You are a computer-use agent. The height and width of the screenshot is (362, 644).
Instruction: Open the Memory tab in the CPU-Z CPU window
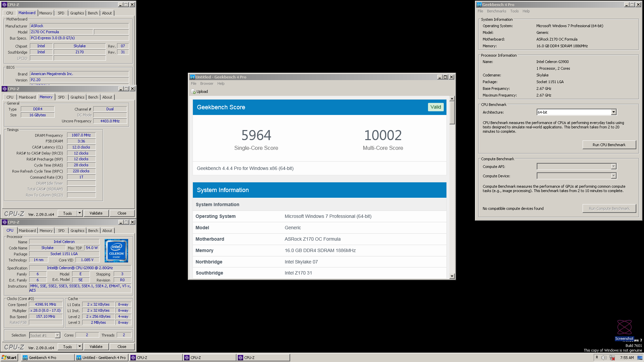point(46,231)
